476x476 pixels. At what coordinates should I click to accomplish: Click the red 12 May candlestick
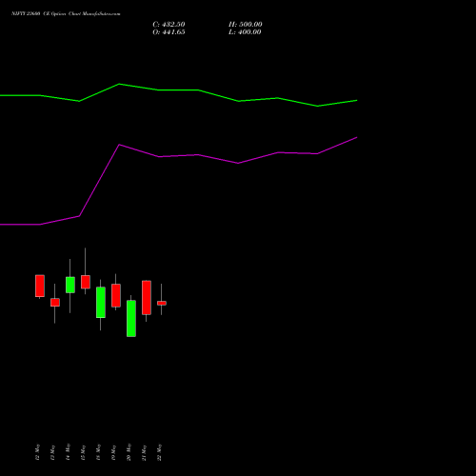tap(40, 286)
